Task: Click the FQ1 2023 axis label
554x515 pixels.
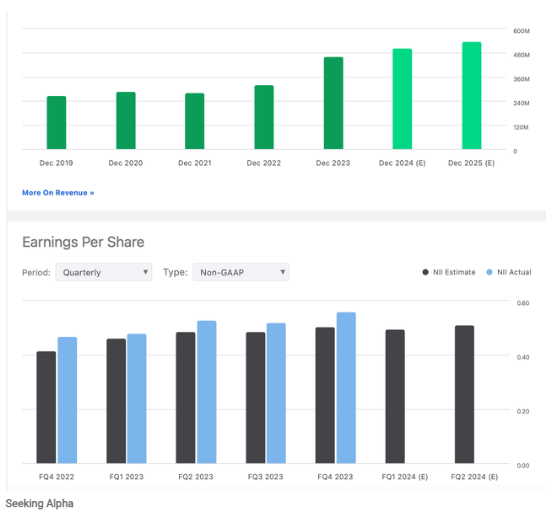Action: tap(126, 477)
